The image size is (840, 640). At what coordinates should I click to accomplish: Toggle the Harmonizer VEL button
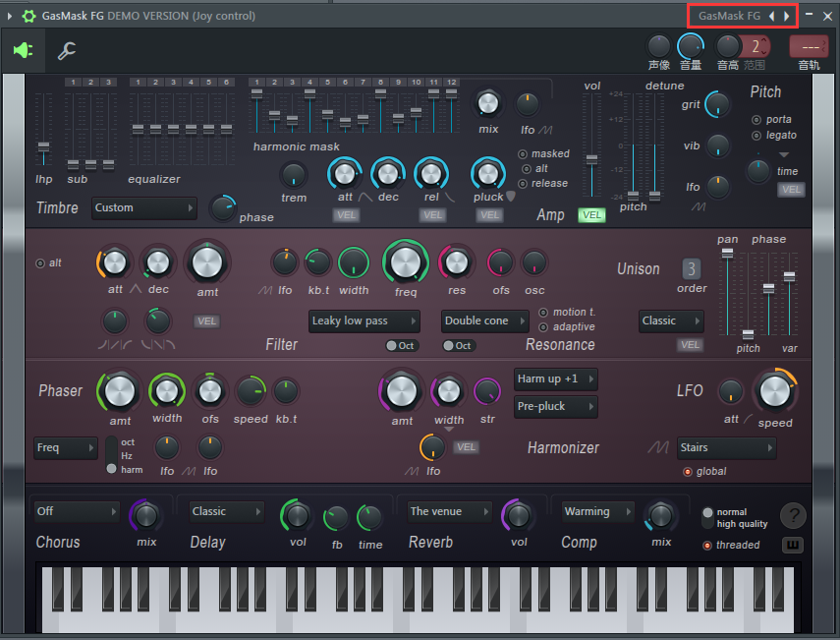click(x=466, y=447)
